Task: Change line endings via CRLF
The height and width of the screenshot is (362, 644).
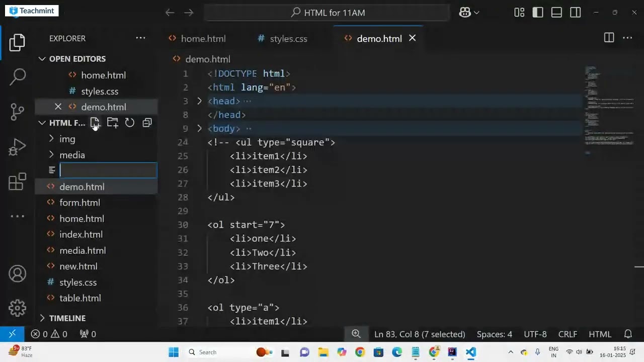Action: (x=568, y=334)
